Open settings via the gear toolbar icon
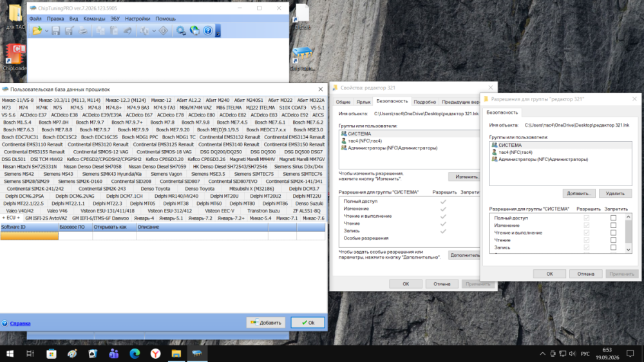Image resolution: width=644 pixels, height=362 pixels. 181,31
